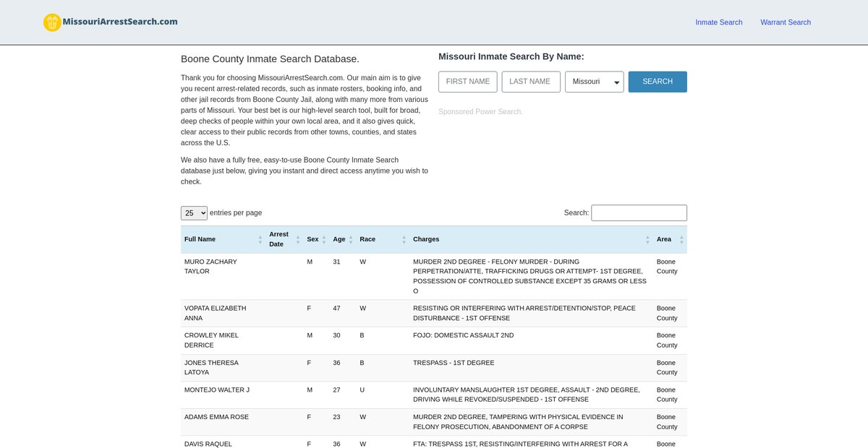Go to Warrant Search page

coord(785,22)
